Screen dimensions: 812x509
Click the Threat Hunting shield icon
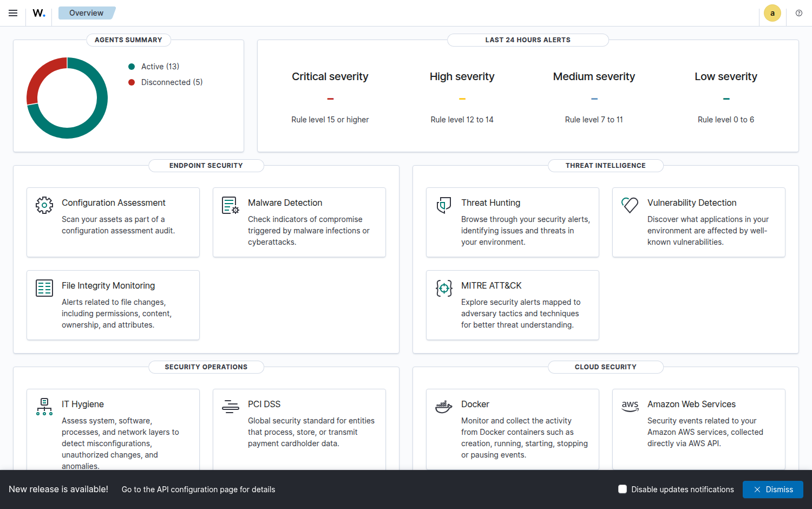[444, 205]
